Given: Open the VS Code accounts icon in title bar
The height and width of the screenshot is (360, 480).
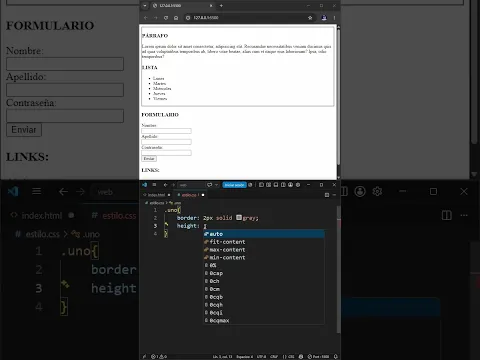Looking at the screenshot, I should [x=290, y=185].
